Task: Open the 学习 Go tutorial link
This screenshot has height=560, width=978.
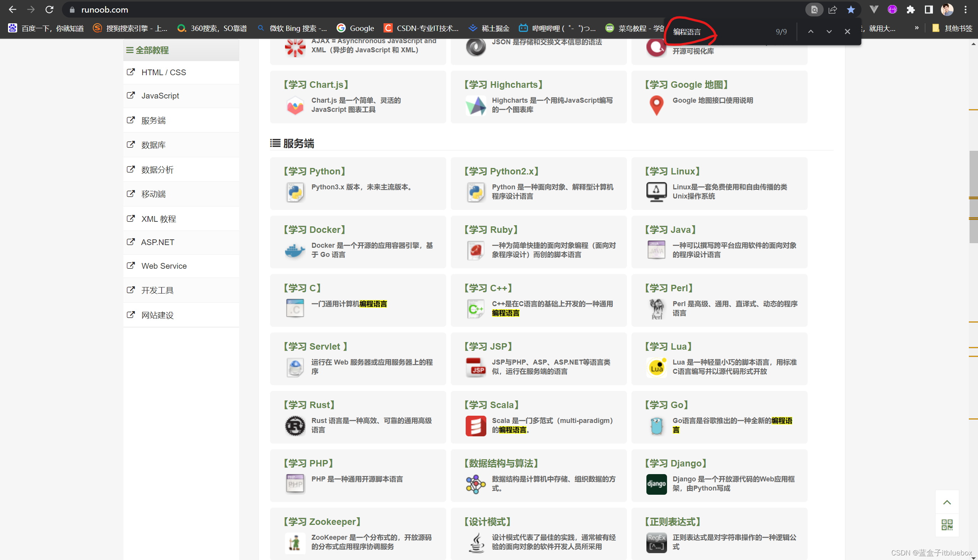Action: (x=666, y=405)
